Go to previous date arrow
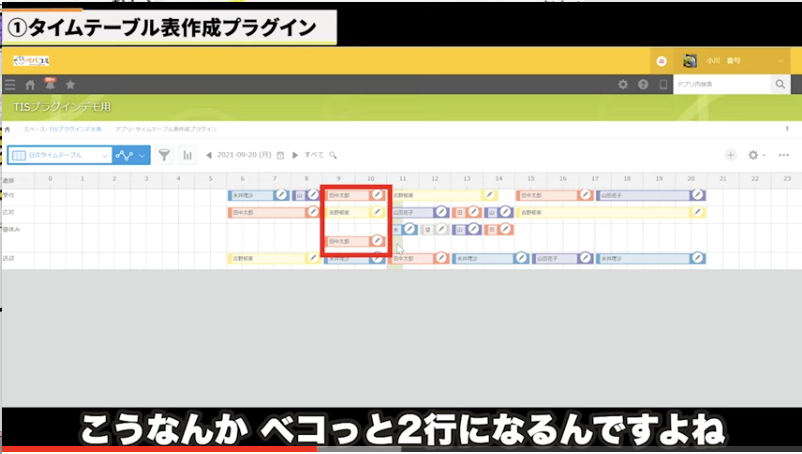802x454 pixels. click(209, 155)
